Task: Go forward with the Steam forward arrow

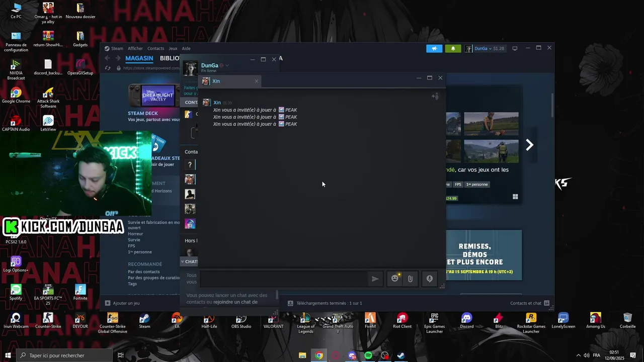Action: [x=118, y=58]
